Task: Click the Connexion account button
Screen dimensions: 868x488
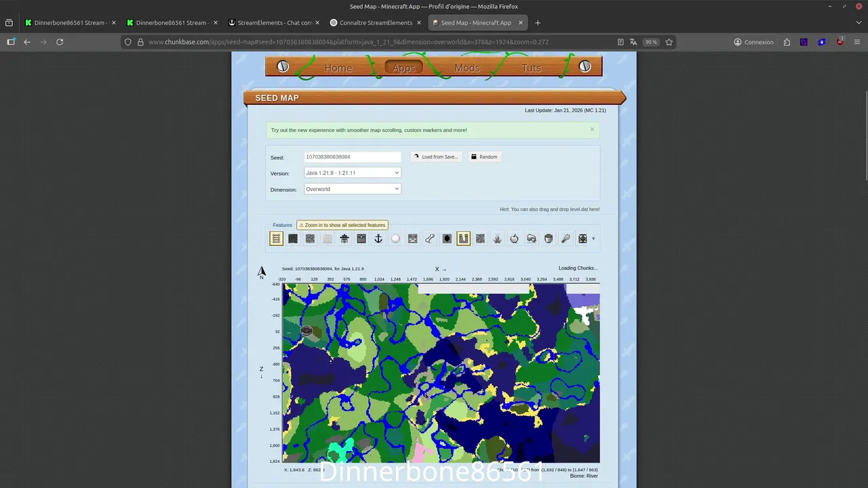Action: [753, 42]
